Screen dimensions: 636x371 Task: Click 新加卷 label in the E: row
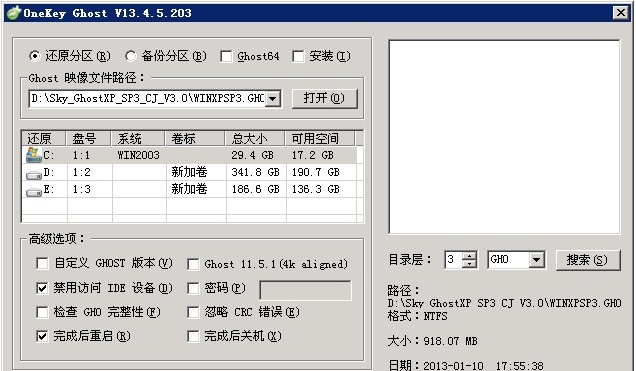click(189, 189)
